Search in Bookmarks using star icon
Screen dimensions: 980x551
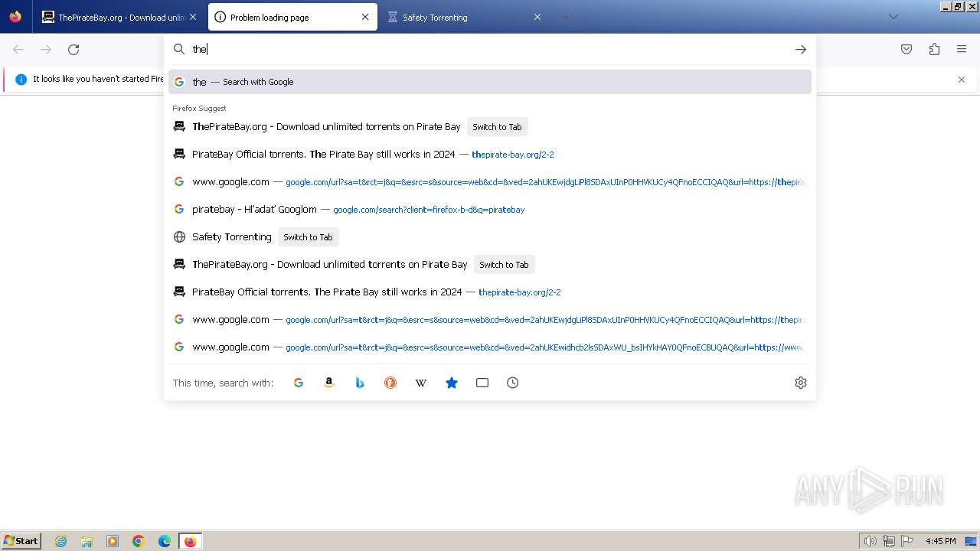pyautogui.click(x=452, y=383)
